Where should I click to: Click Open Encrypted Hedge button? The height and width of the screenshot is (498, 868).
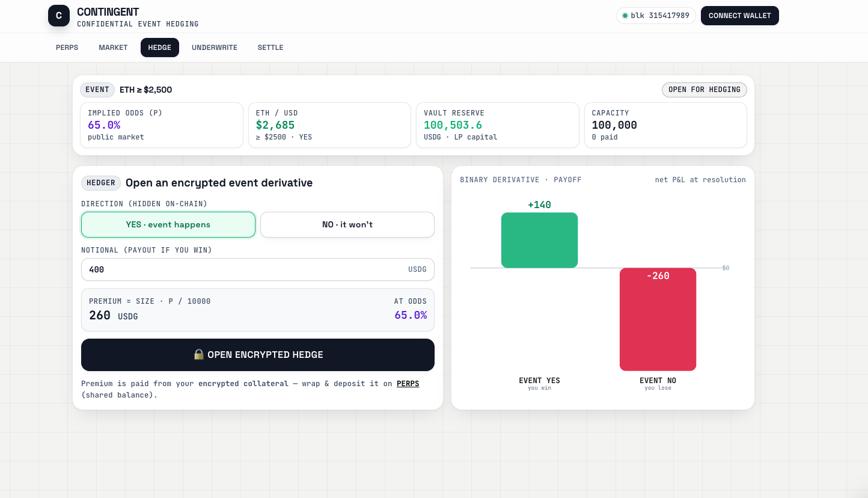pyautogui.click(x=258, y=355)
